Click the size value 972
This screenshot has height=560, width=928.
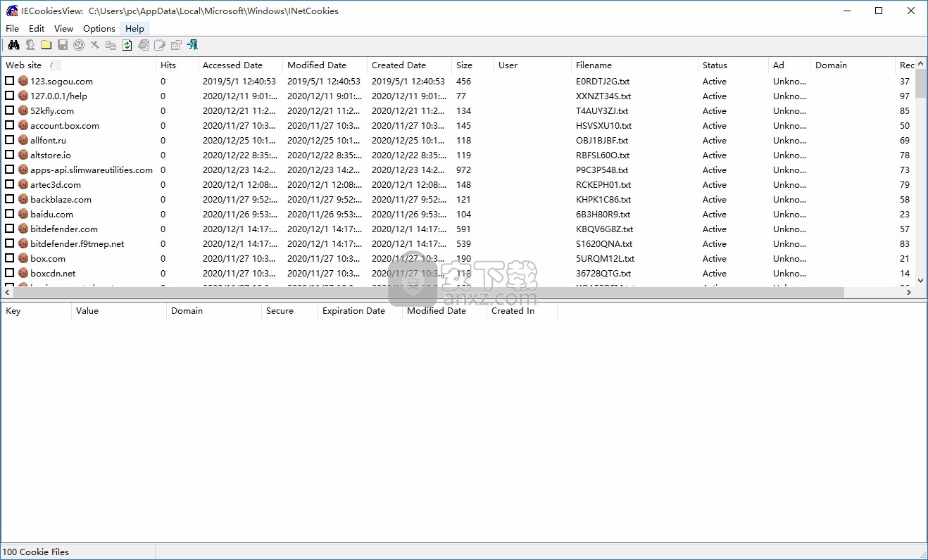point(463,170)
